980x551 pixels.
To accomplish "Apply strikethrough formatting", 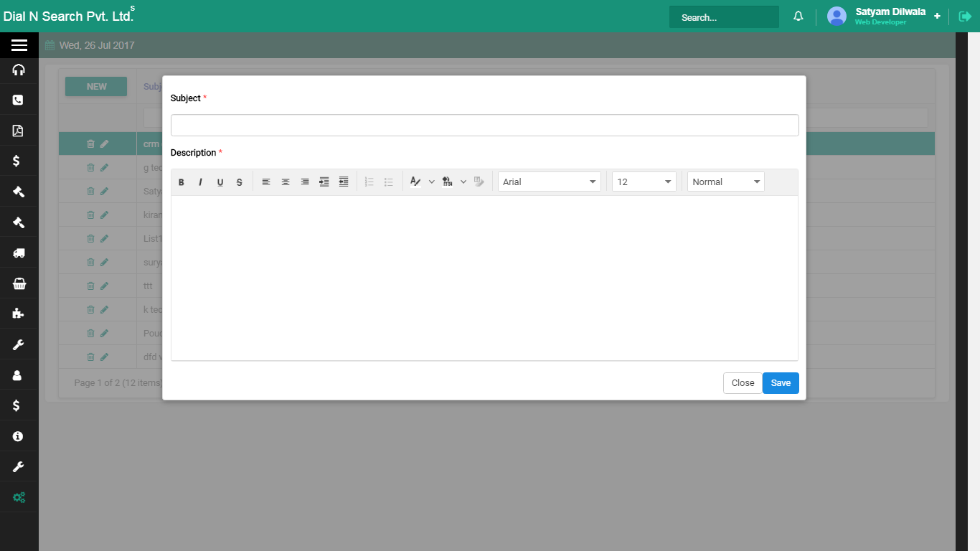I will click(x=240, y=182).
